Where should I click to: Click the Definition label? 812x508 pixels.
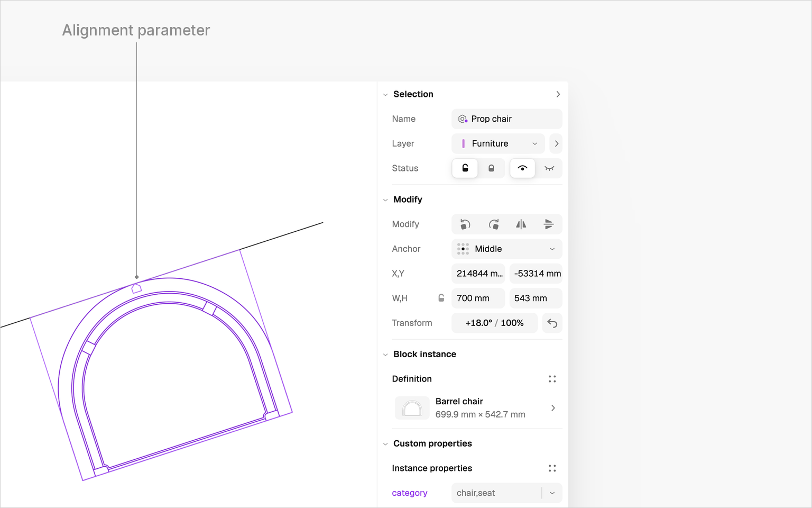click(412, 379)
